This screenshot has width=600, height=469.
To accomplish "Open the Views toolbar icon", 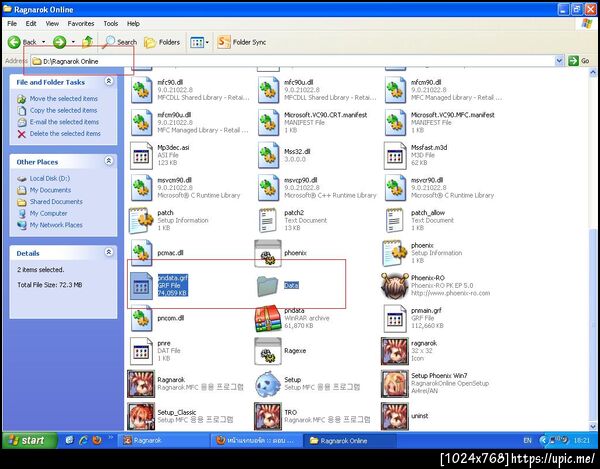I will [x=197, y=42].
